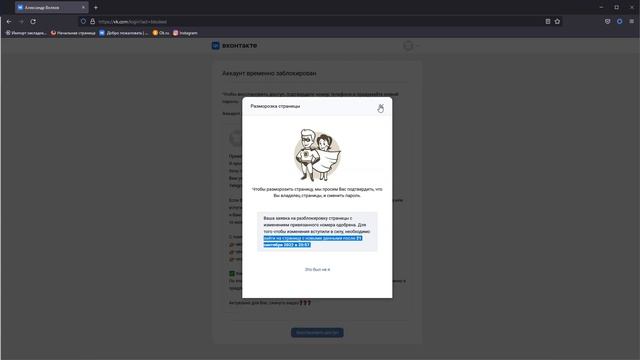The height and width of the screenshot is (360, 640).
Task: Open the profile avatar menu in header
Action: point(410,46)
